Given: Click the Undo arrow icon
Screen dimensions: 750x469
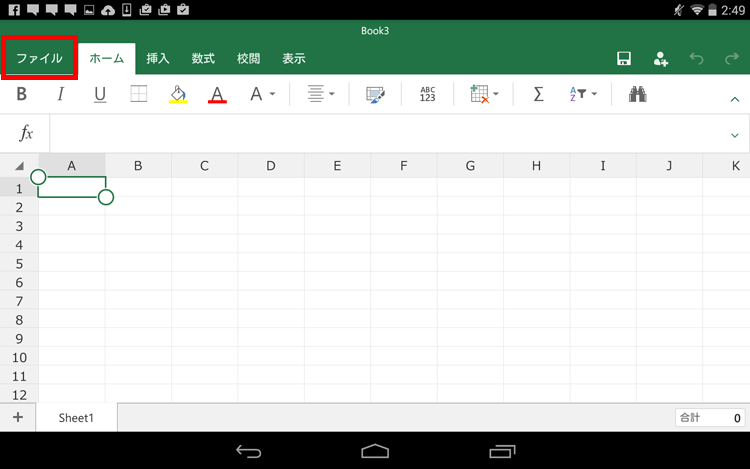Looking at the screenshot, I should (x=696, y=59).
